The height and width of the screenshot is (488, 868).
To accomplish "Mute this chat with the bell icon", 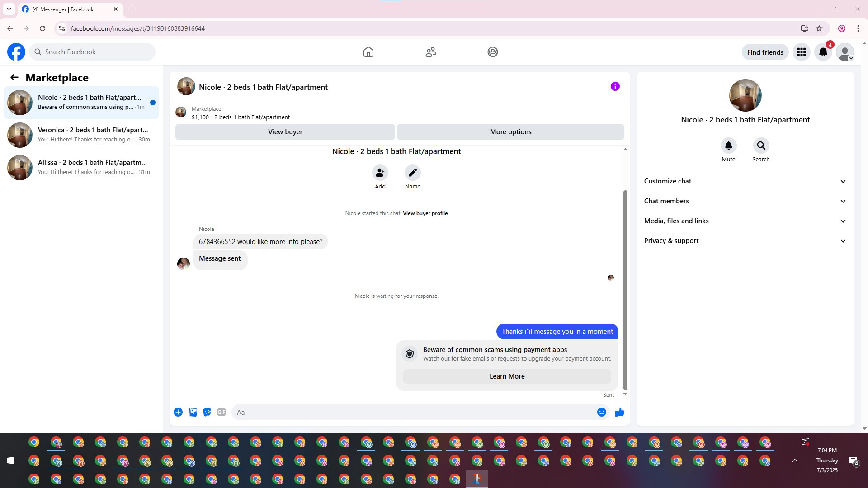I will (728, 145).
